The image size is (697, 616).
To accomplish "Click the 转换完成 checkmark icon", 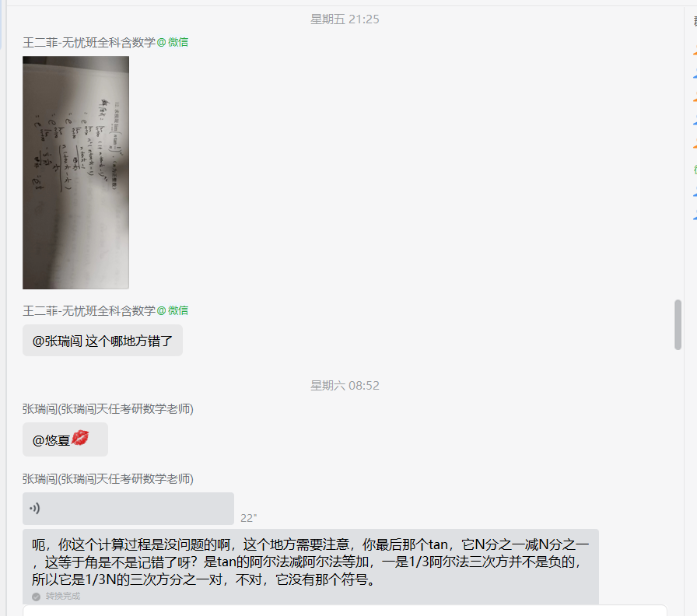I will [36, 597].
